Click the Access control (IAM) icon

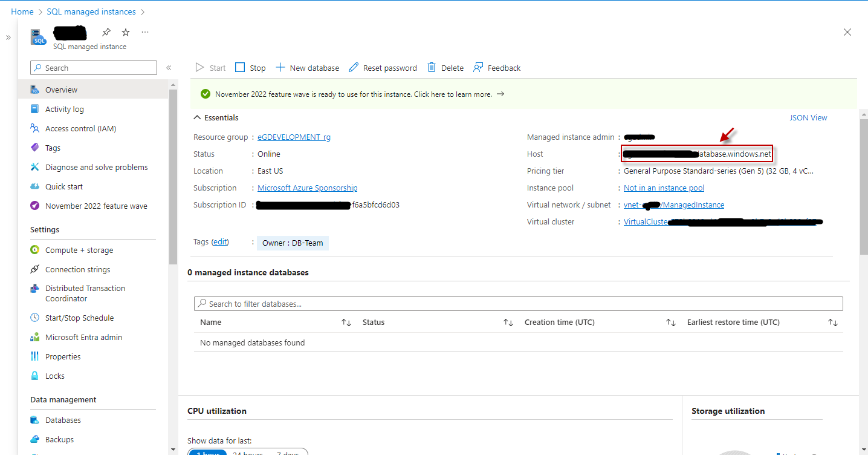tap(34, 128)
